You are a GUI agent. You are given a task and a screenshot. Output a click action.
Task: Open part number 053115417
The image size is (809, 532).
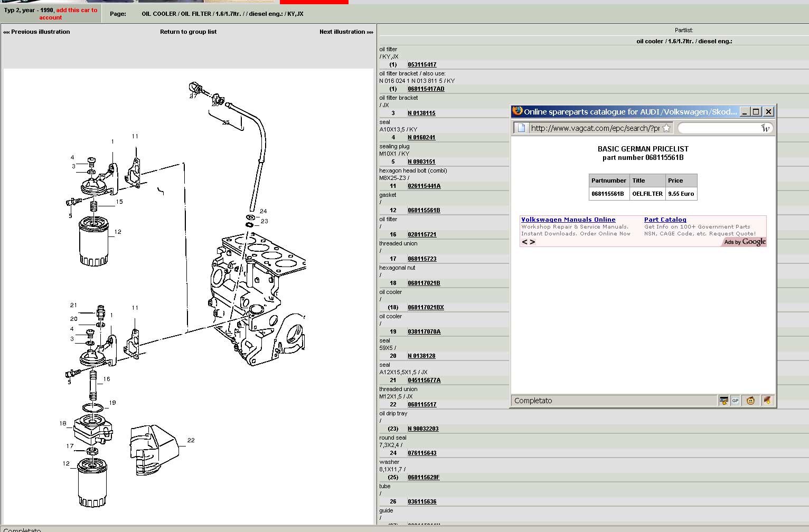[422, 64]
